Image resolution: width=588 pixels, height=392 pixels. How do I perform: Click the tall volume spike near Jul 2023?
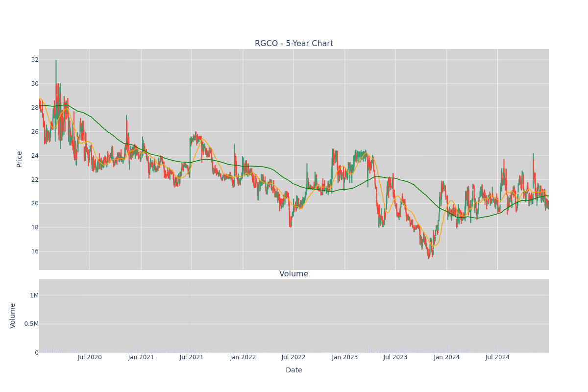click(x=393, y=325)
